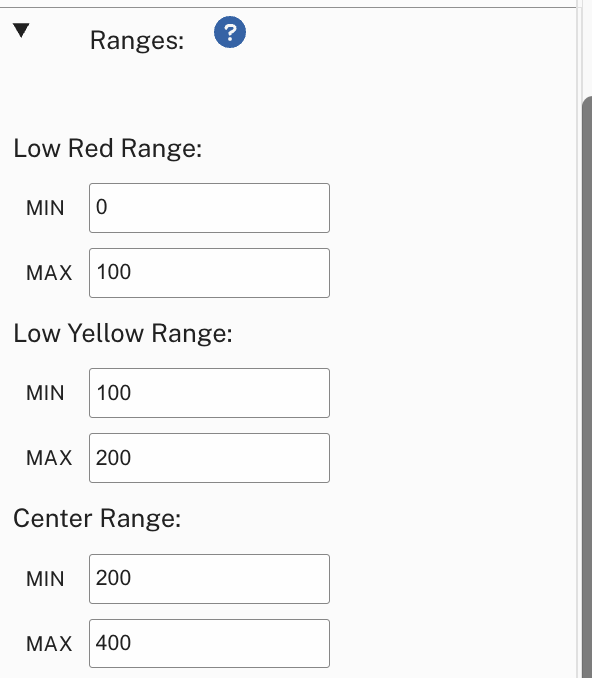Click the scrollbar track above the thumb
The image size is (592, 678).
[x=587, y=50]
